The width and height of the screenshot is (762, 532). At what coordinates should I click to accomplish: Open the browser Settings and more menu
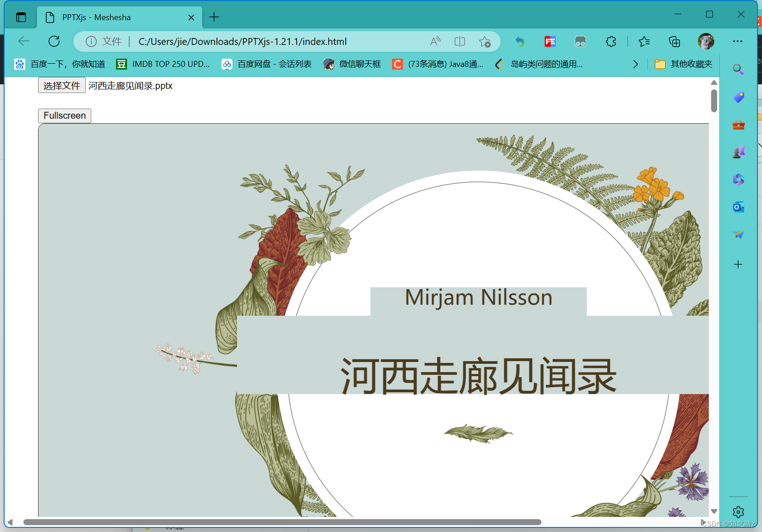pyautogui.click(x=737, y=41)
